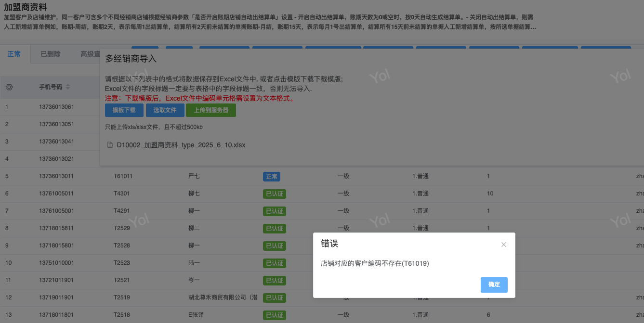Click the 已认证 badge in the T4301 row
Viewport: 644px width, 323px height.
click(274, 194)
